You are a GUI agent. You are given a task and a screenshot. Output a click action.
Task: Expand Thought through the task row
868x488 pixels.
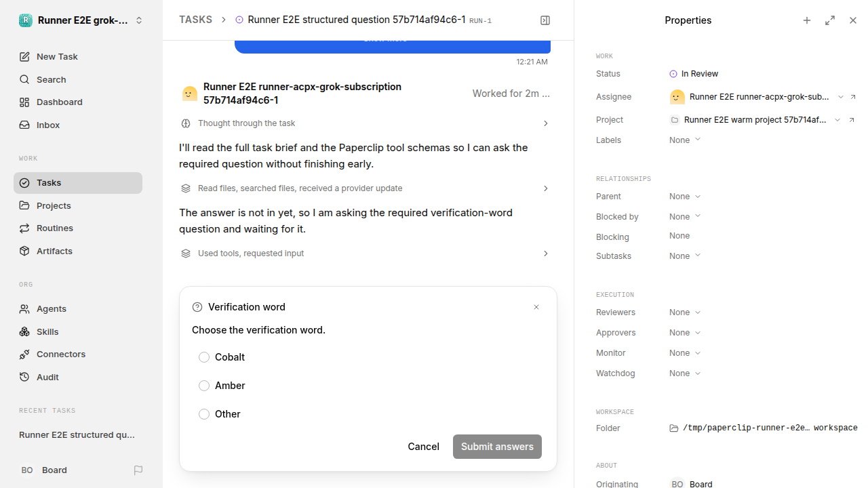click(x=366, y=123)
